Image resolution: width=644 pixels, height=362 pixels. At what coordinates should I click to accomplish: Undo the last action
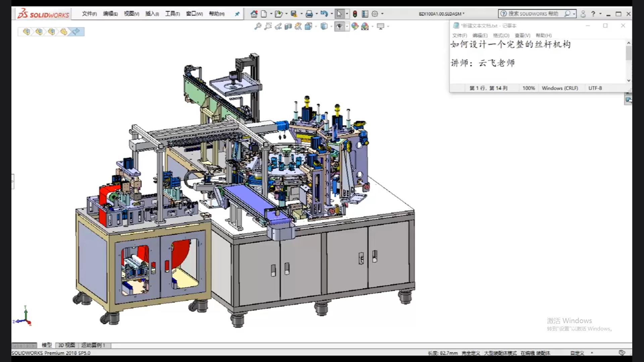[324, 14]
